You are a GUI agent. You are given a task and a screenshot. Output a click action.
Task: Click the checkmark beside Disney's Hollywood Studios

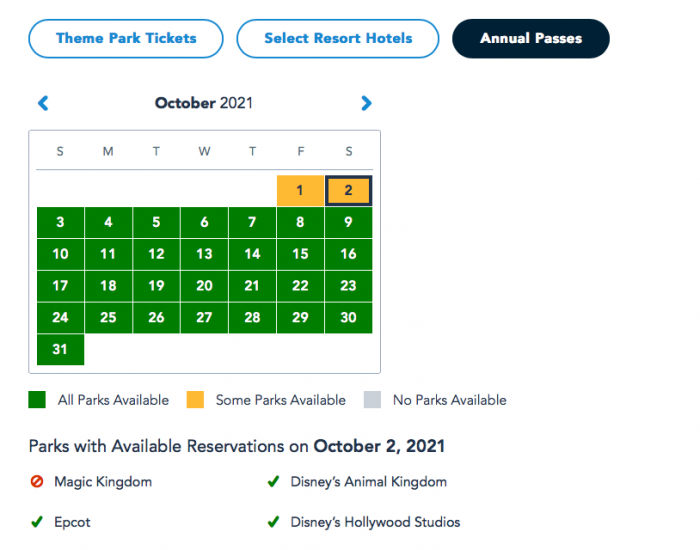tap(273, 522)
